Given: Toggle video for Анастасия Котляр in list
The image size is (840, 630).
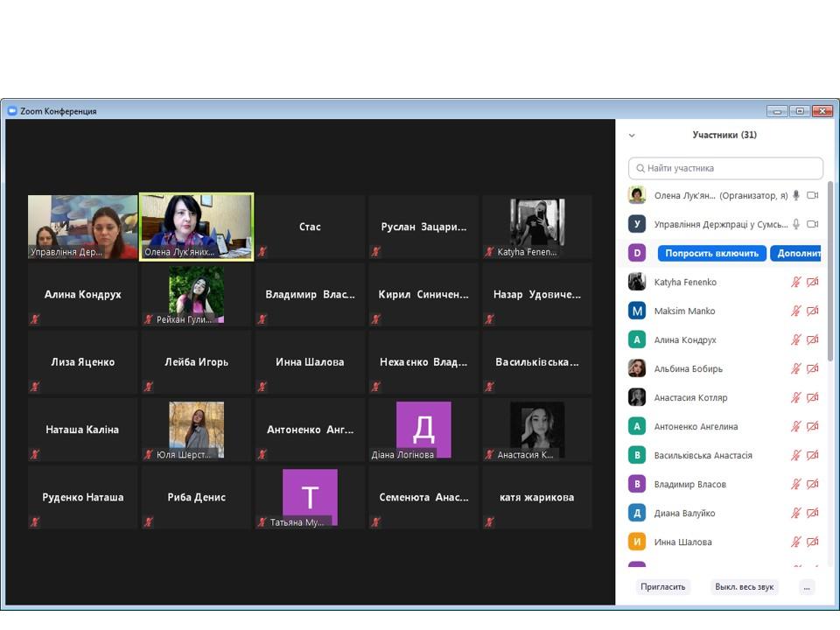Looking at the screenshot, I should (812, 397).
